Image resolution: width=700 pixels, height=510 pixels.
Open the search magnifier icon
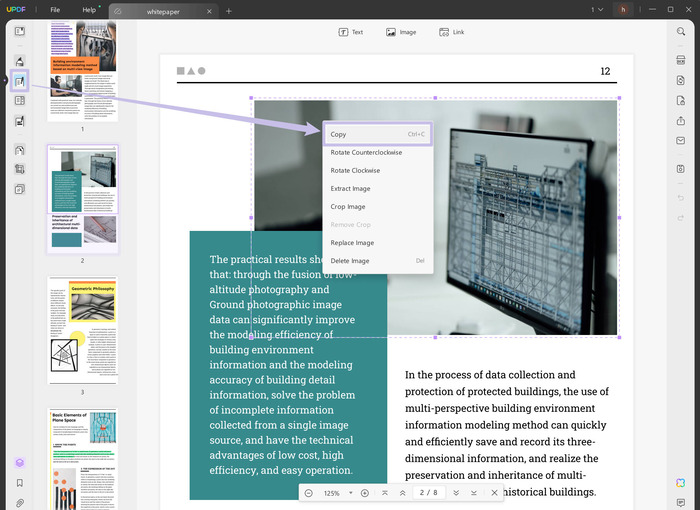click(x=680, y=32)
